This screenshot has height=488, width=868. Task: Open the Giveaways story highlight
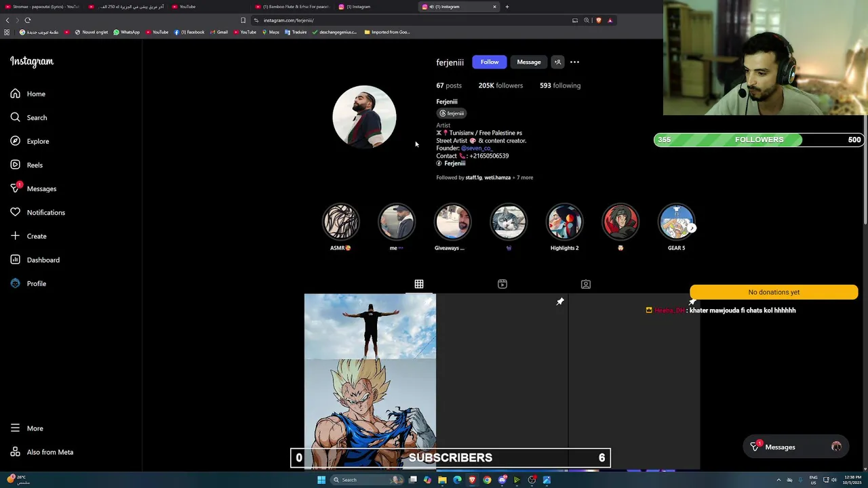pos(452,222)
